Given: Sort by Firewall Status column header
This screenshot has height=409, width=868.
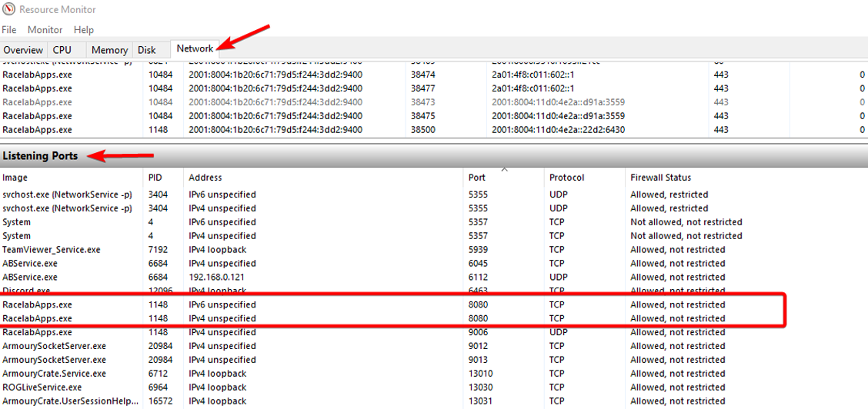Looking at the screenshot, I should pyautogui.click(x=660, y=178).
